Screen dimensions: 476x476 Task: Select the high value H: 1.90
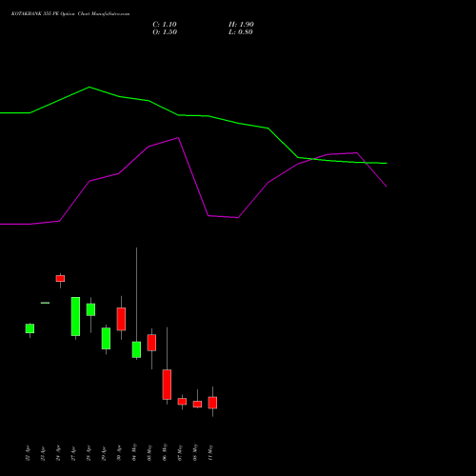(x=241, y=25)
